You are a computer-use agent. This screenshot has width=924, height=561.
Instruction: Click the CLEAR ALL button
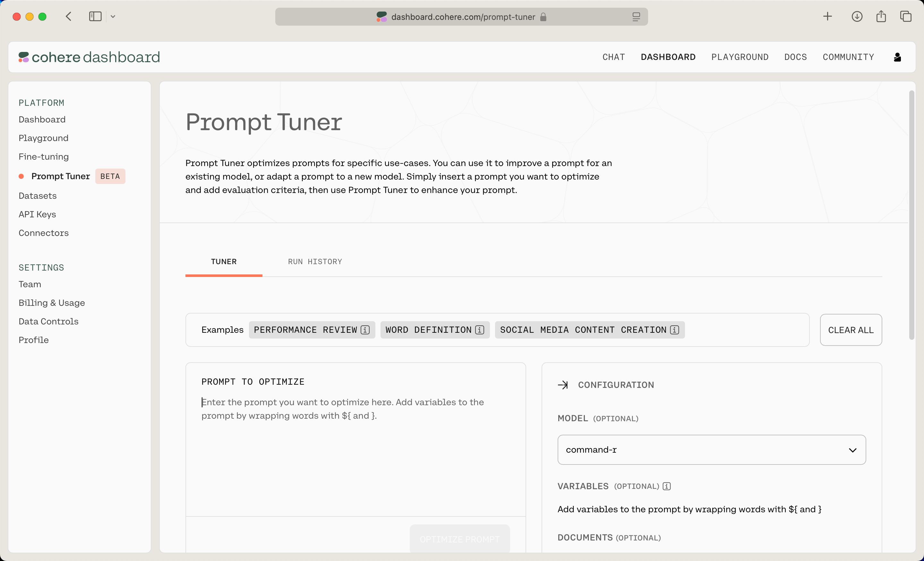tap(851, 330)
